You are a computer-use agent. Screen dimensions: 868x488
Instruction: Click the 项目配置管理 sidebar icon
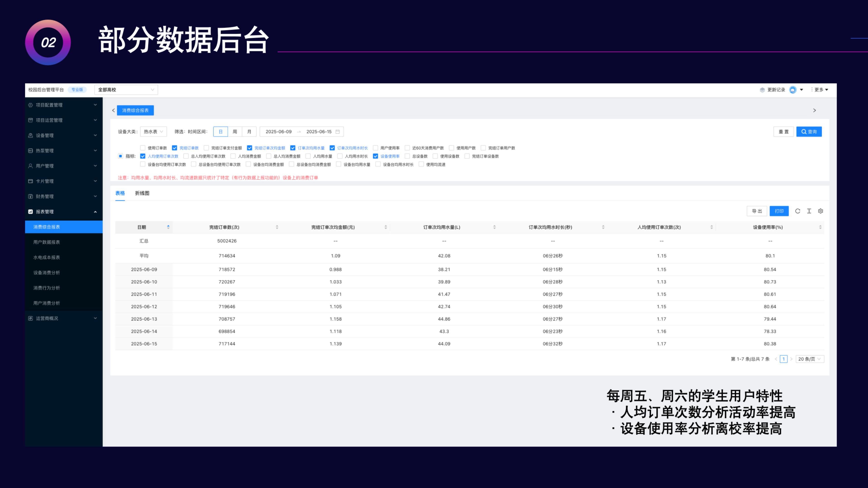pos(30,105)
